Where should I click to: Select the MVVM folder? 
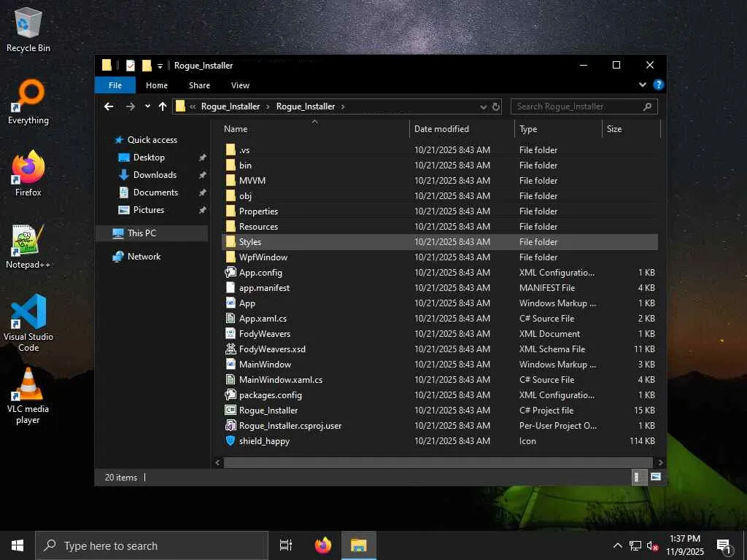[x=245, y=181]
